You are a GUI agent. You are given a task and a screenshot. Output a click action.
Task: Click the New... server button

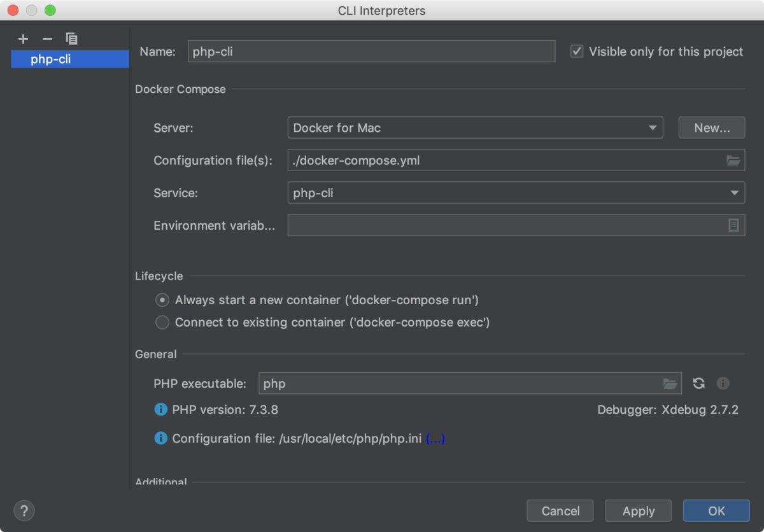click(712, 128)
